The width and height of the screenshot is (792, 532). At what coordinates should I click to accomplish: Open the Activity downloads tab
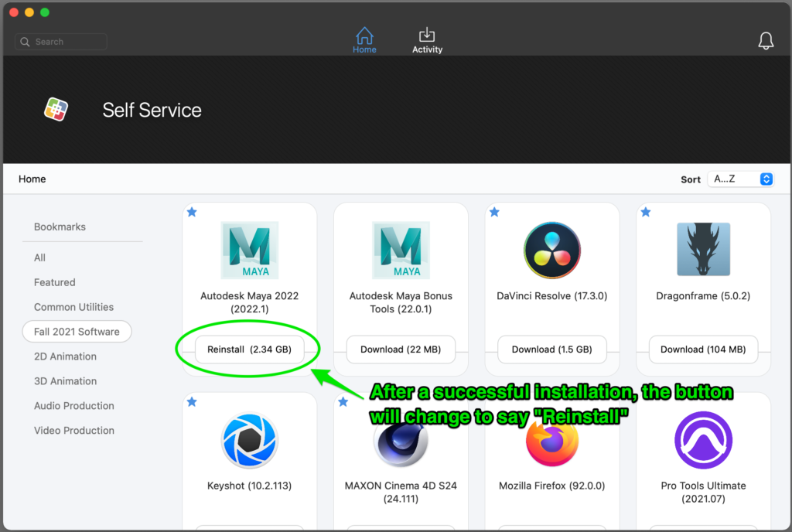[x=427, y=40]
